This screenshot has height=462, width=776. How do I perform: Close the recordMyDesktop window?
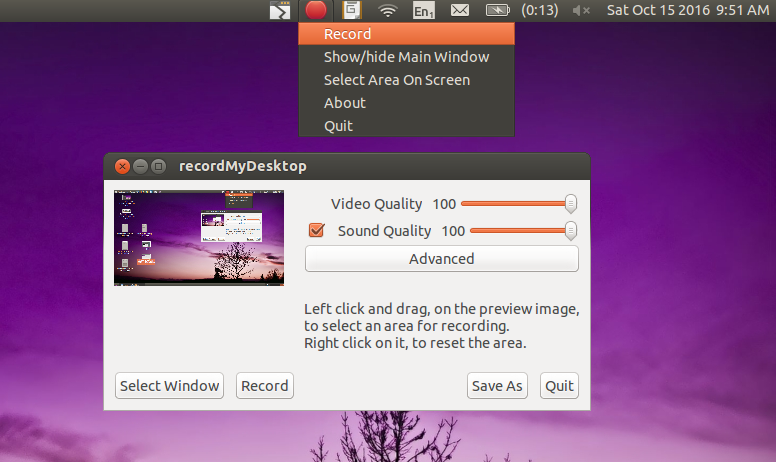coord(122,166)
